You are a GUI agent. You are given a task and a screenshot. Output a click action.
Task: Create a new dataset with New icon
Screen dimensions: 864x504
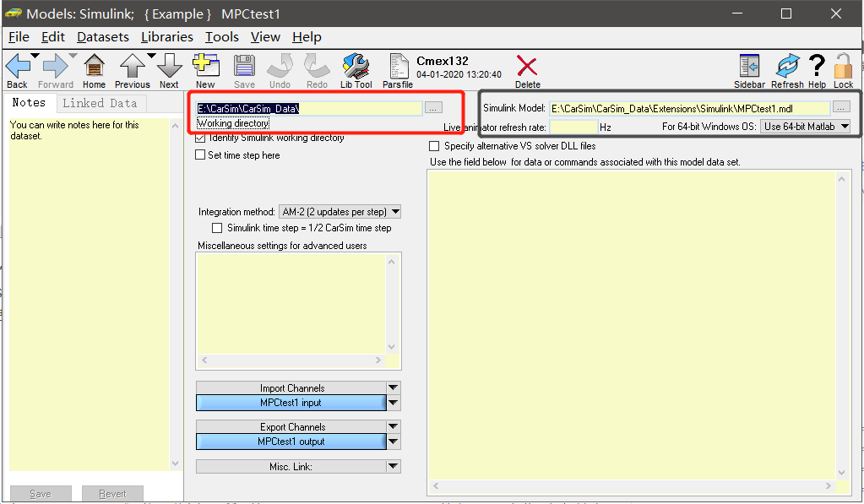tap(205, 66)
